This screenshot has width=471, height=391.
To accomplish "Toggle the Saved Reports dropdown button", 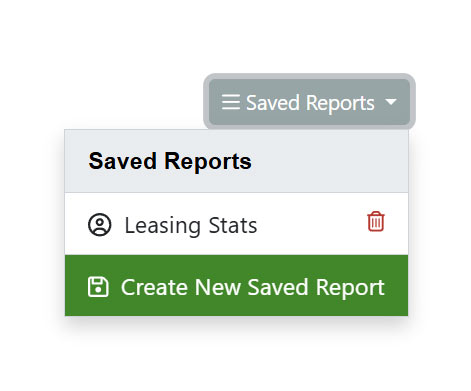I will tap(309, 102).
